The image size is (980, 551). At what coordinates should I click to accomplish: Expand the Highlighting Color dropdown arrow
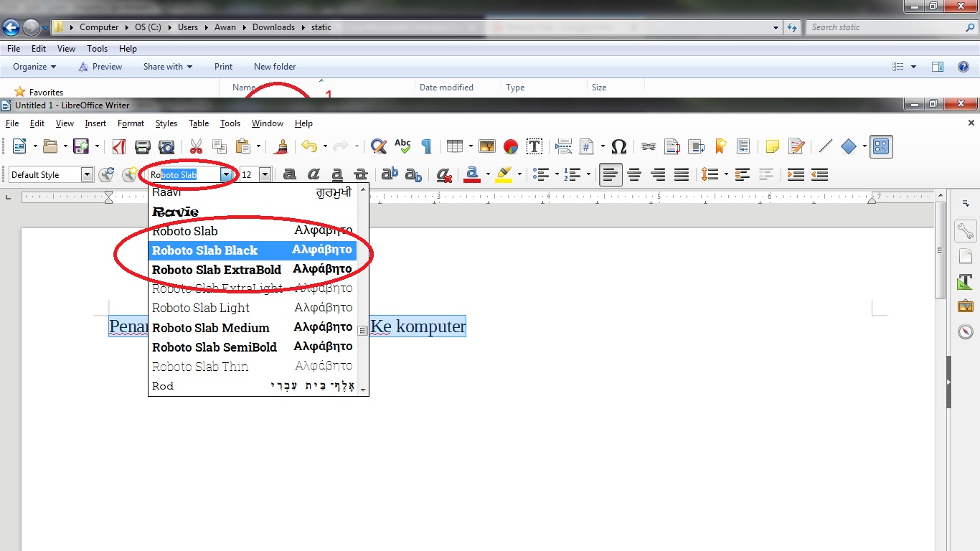click(x=519, y=174)
